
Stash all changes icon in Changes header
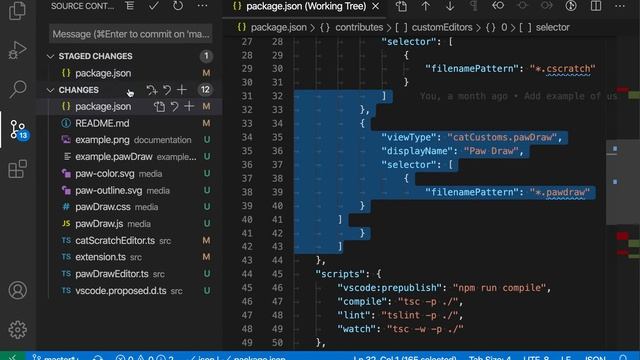pos(152,90)
